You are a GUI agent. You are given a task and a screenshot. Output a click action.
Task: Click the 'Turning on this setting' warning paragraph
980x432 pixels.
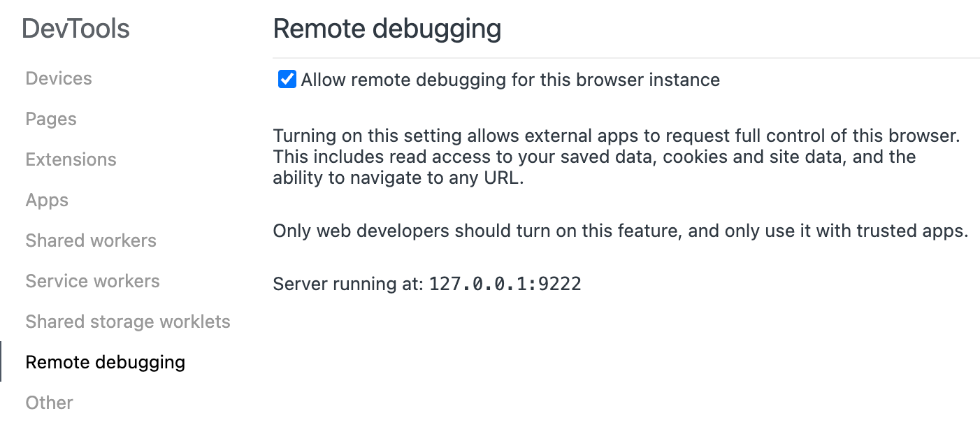click(615, 136)
